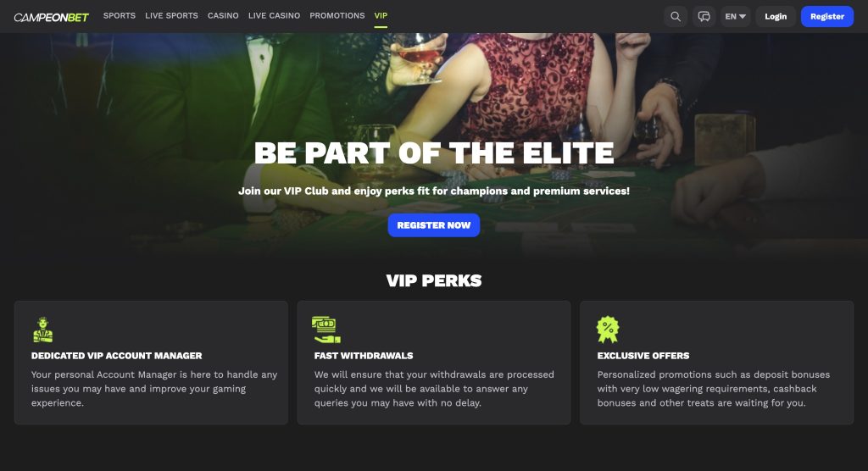Navigate to Live Casino
The height and width of the screenshot is (471, 868).
point(274,15)
